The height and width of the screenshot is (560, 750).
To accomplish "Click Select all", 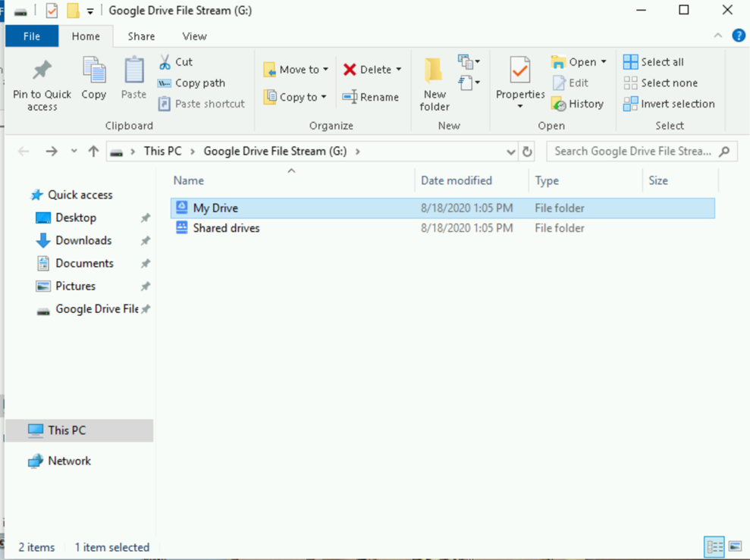I will pos(654,62).
